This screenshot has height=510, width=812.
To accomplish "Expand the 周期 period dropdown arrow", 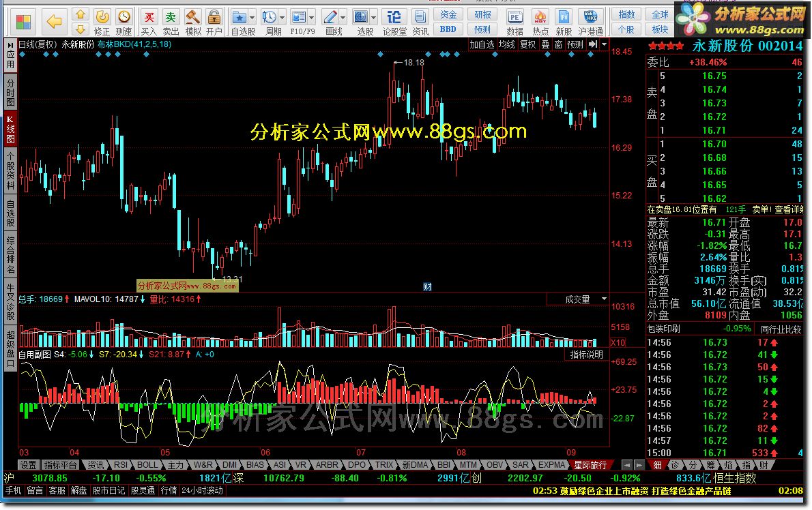I will (282, 18).
